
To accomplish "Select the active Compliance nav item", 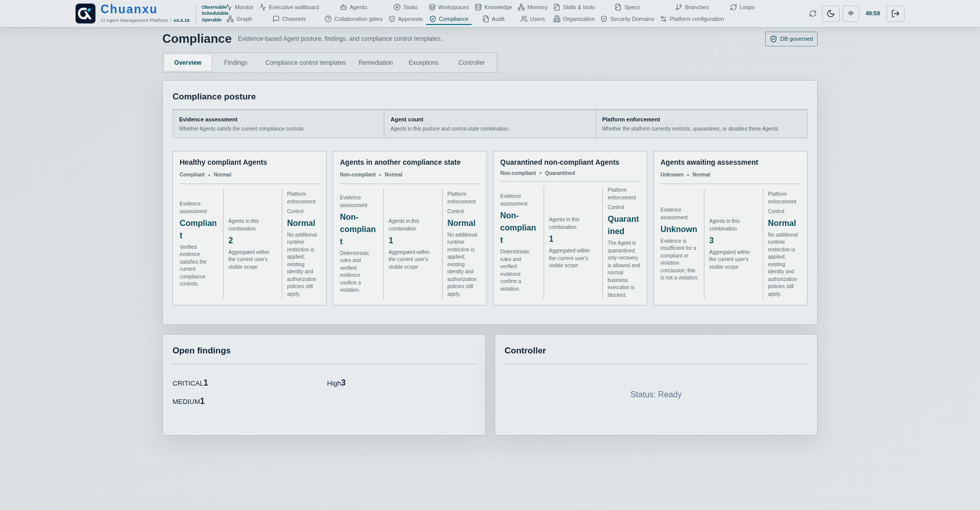I will [449, 19].
